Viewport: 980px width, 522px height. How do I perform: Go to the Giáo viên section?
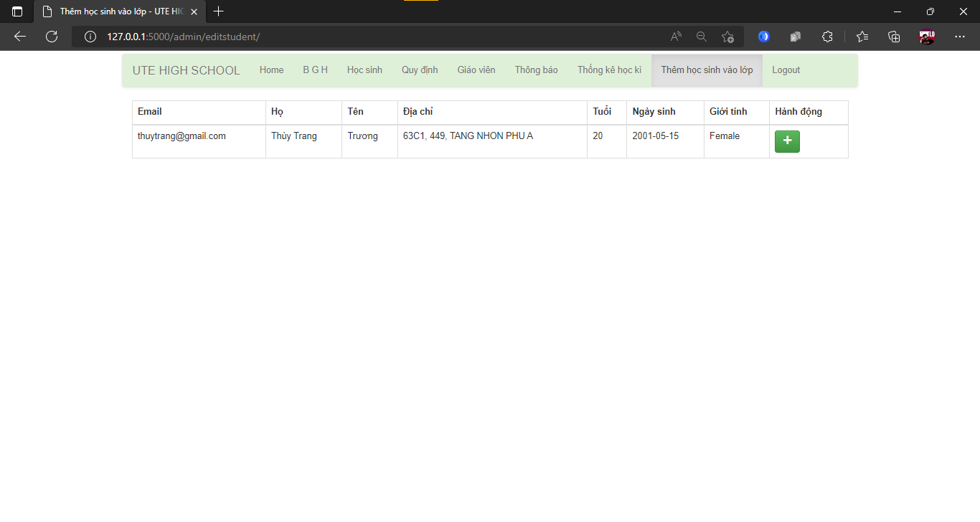[x=476, y=70]
